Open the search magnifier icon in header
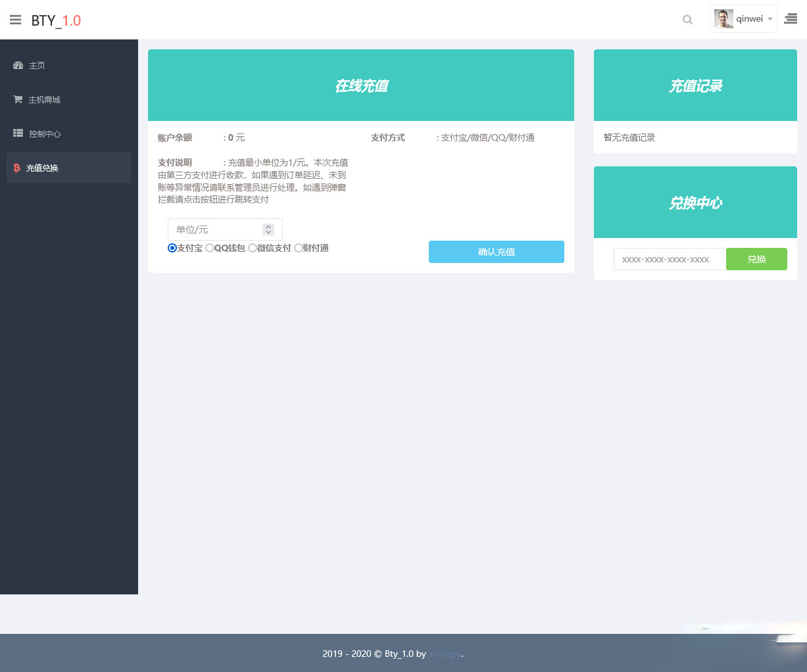 [687, 20]
